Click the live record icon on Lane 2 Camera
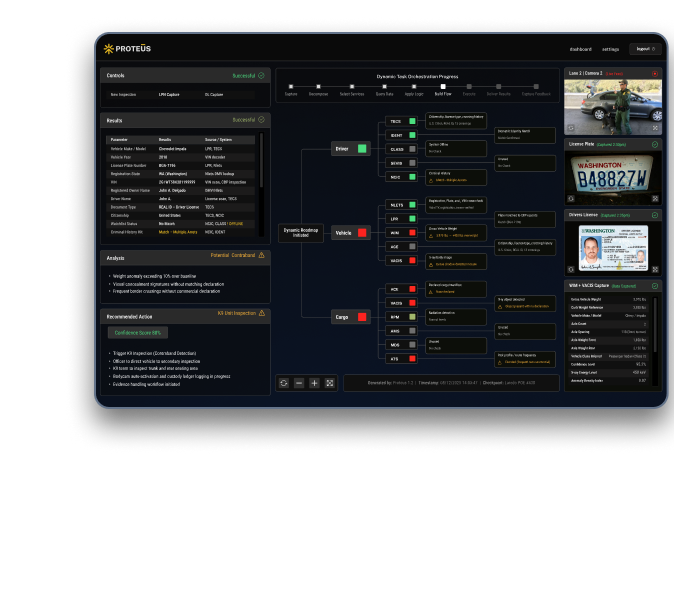 (x=655, y=73)
